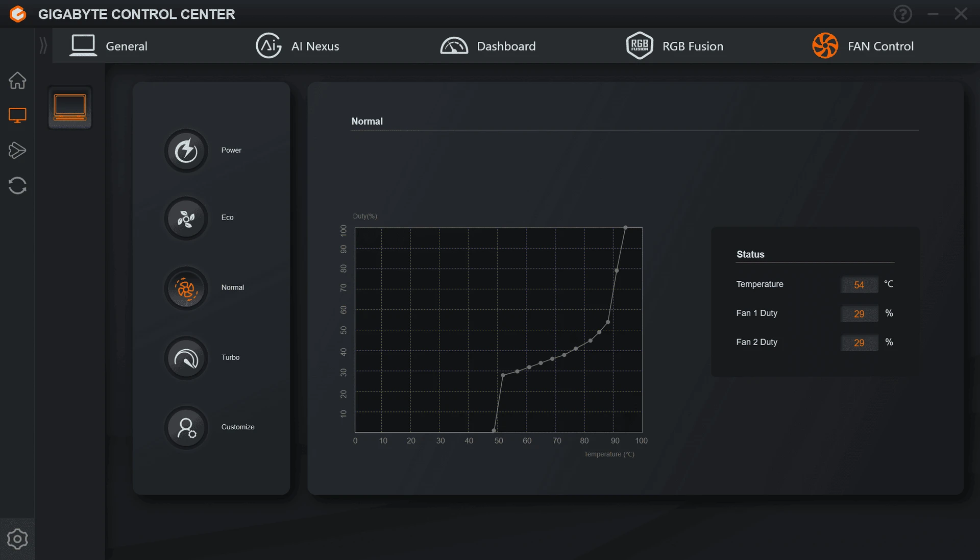
Task: Open the settings gear icon
Action: (x=17, y=539)
